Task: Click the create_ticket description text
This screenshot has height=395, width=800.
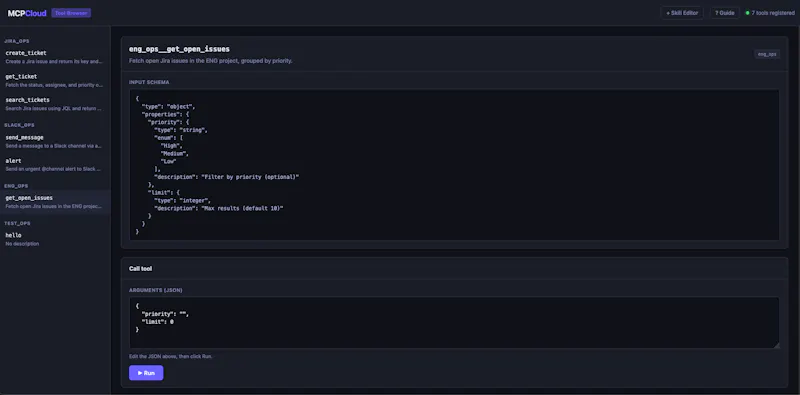Action: click(54, 61)
